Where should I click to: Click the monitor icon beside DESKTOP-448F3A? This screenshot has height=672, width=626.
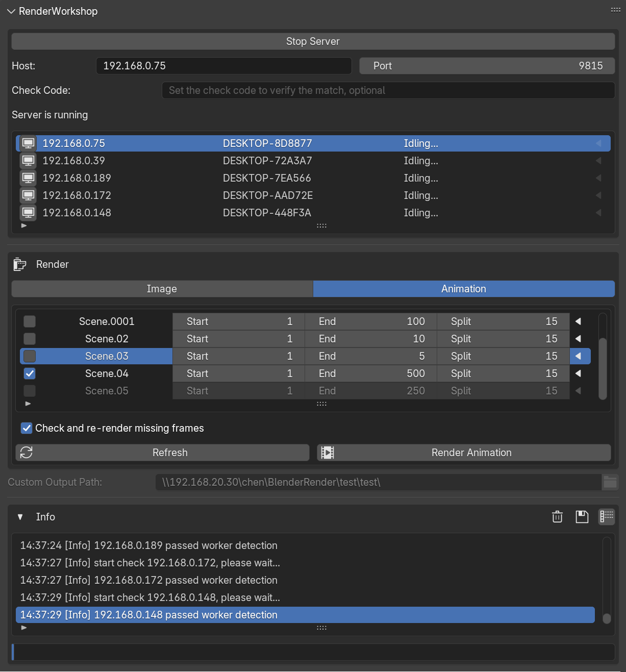pyautogui.click(x=28, y=212)
